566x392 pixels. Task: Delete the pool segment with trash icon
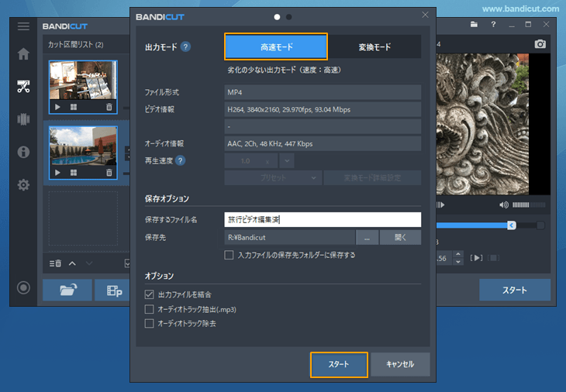109,173
